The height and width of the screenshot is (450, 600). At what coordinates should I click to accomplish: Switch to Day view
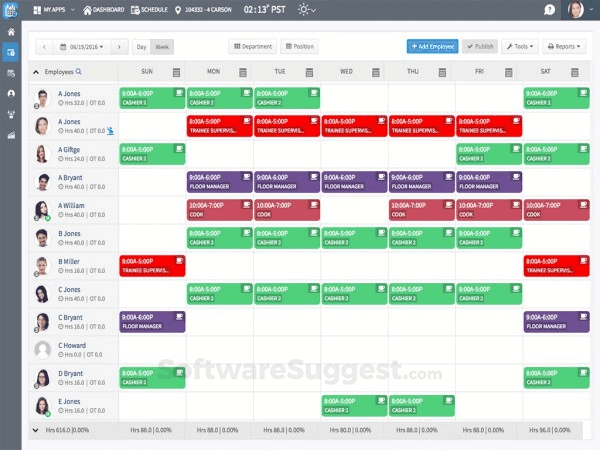coord(142,46)
